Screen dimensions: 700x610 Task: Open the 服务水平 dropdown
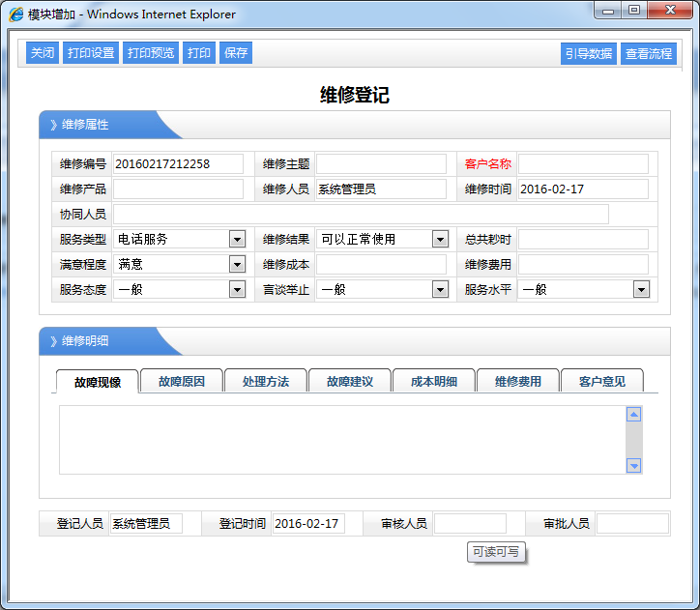(641, 289)
